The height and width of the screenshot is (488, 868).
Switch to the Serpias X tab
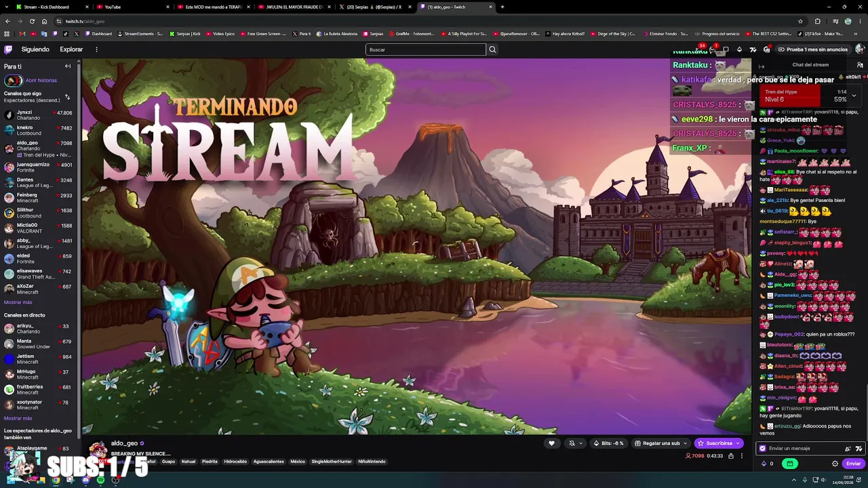pyautogui.click(x=375, y=7)
